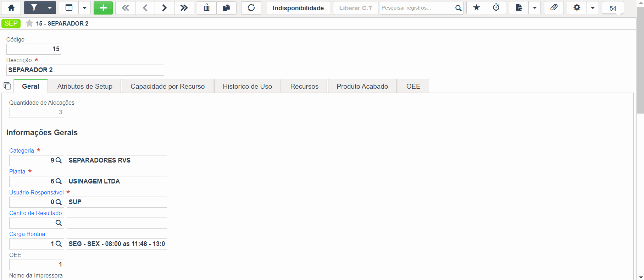Expand the export document dropdown arrow
This screenshot has height=280, width=644.
(535, 8)
